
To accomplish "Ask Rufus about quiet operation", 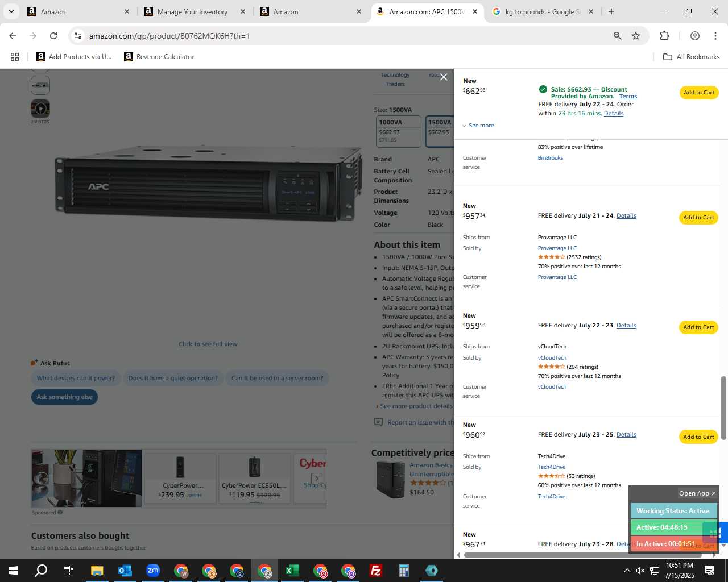I will 173,378.
